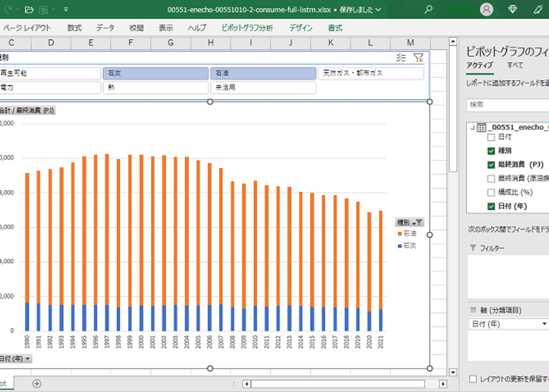Open the データ ribbon tab
The image size is (549, 392).
(x=105, y=28)
